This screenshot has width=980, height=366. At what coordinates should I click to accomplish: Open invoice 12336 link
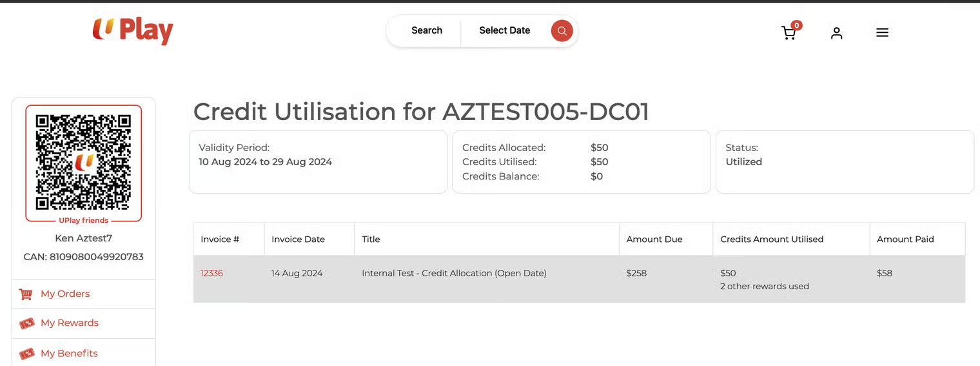(x=211, y=273)
